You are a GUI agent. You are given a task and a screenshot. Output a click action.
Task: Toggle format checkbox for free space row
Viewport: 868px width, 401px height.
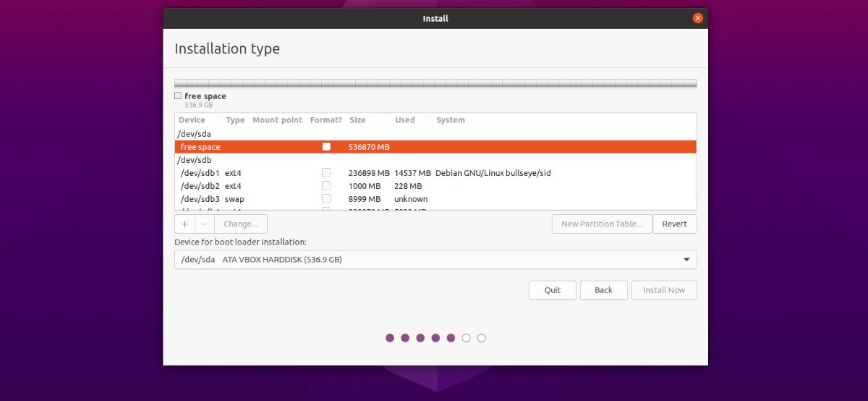pyautogui.click(x=326, y=147)
